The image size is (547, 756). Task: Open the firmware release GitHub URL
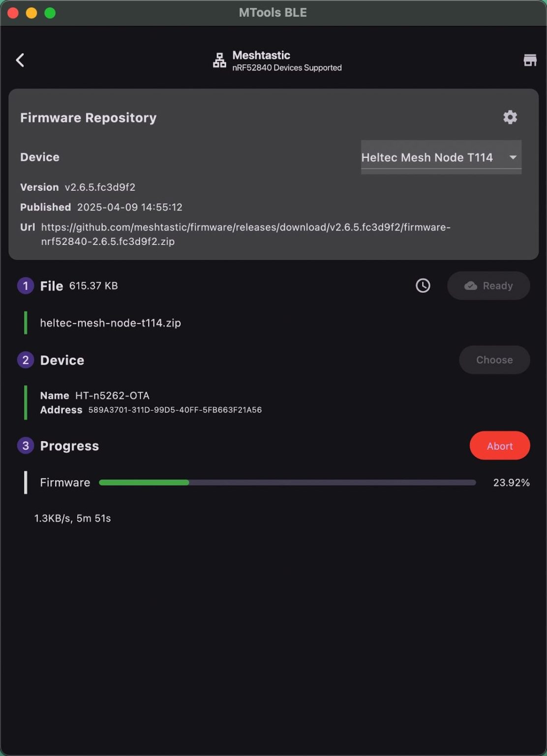click(x=246, y=227)
